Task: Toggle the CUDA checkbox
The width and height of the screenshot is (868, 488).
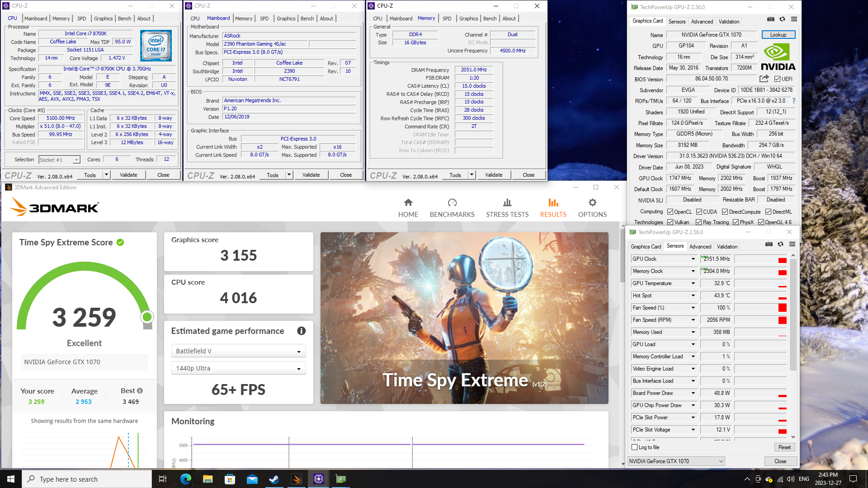Action: click(699, 212)
